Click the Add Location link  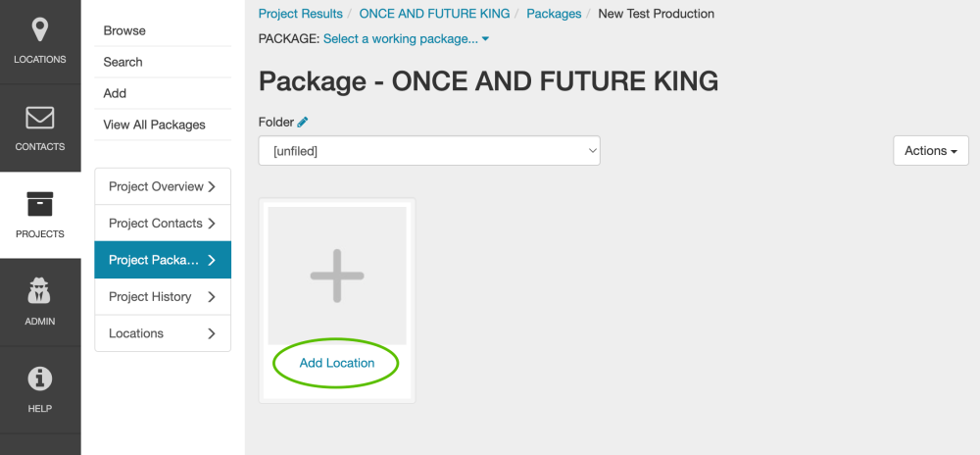(x=337, y=363)
